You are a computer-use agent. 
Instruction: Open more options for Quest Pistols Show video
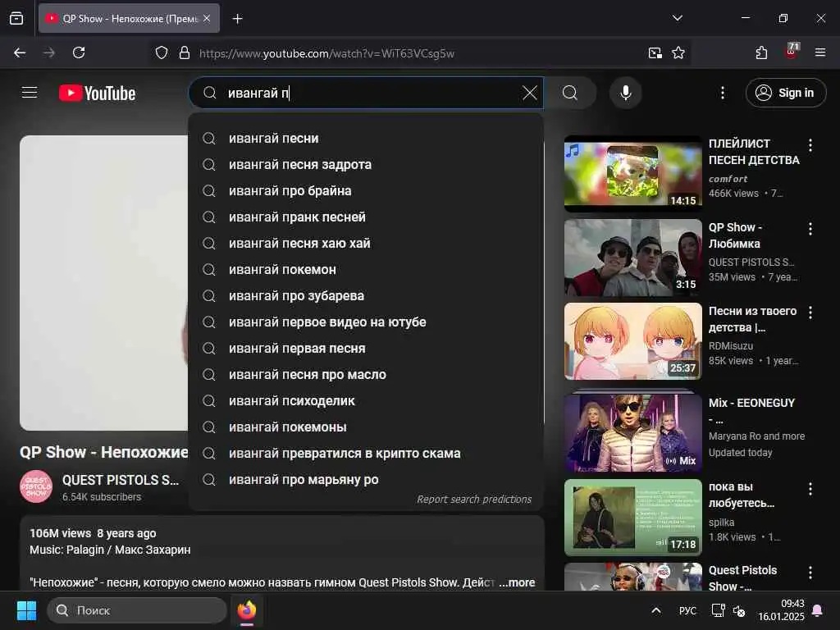pos(810,572)
